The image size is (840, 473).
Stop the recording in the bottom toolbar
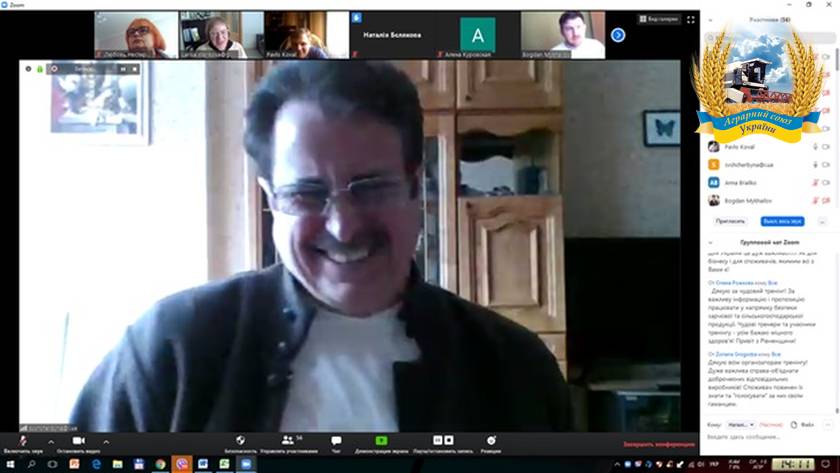[449, 440]
